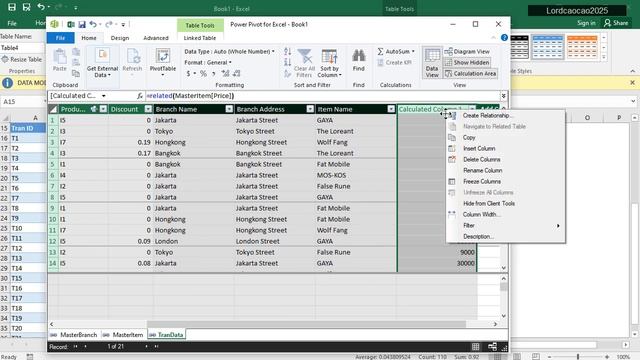640x360 pixels.
Task: Click the formula bar text with related formula
Action: click(x=190, y=96)
